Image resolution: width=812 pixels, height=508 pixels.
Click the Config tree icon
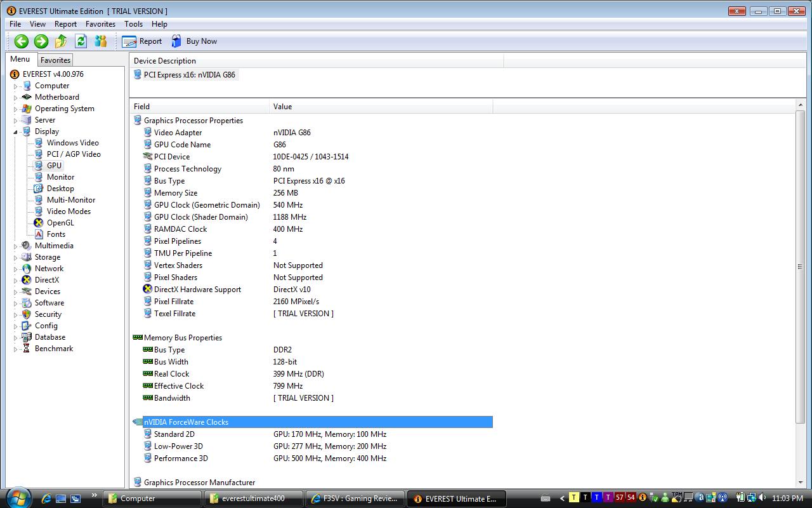coord(27,326)
